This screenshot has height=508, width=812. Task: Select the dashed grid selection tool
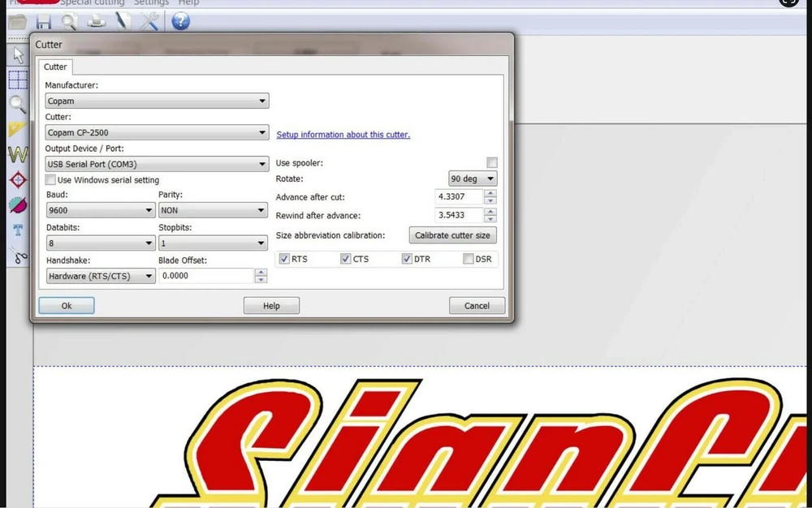click(18, 80)
